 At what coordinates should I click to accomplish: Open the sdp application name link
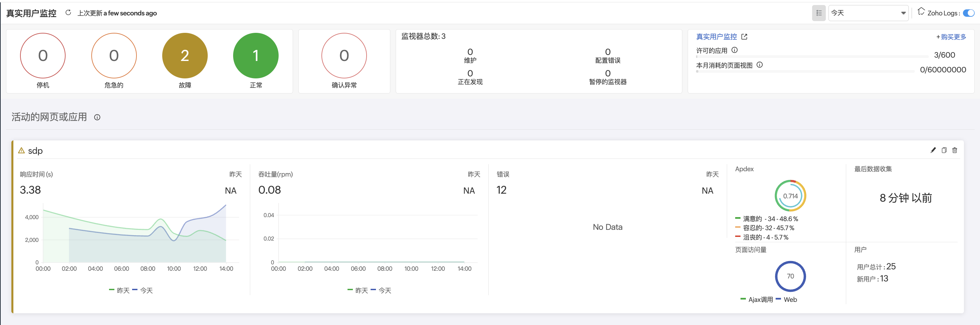[x=35, y=151]
